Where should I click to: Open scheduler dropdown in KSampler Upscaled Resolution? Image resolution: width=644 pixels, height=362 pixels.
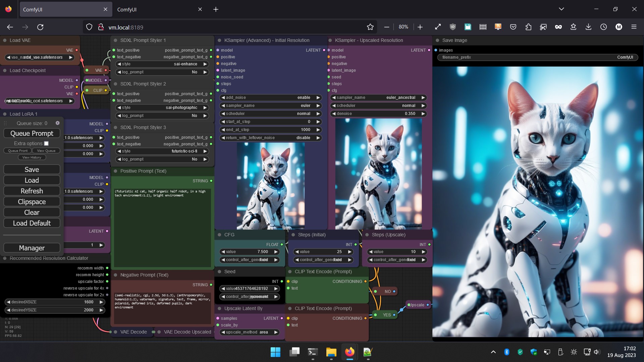coord(378,106)
